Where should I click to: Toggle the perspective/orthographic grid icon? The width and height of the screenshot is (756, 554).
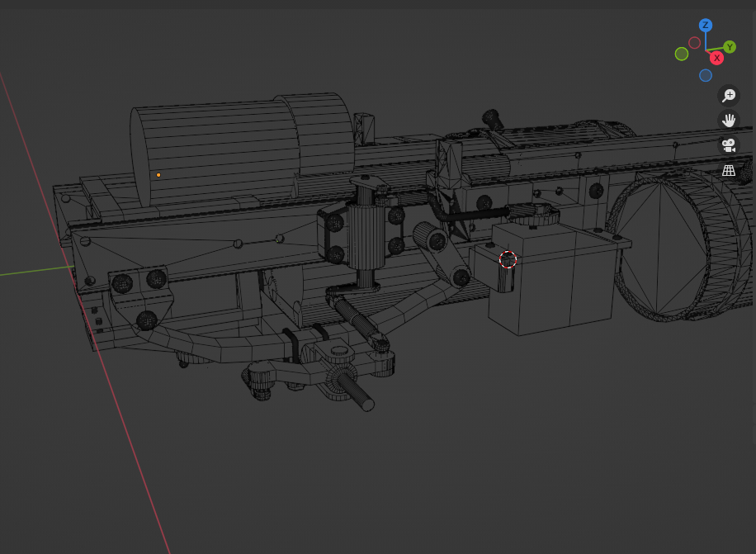[729, 170]
